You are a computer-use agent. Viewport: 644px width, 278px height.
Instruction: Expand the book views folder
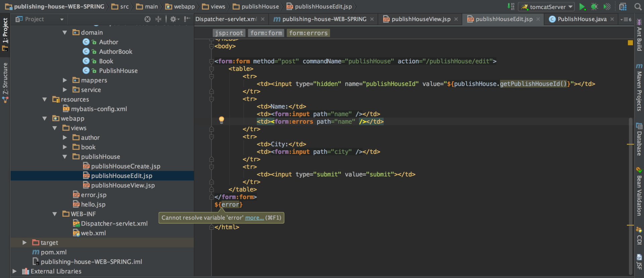(65, 147)
